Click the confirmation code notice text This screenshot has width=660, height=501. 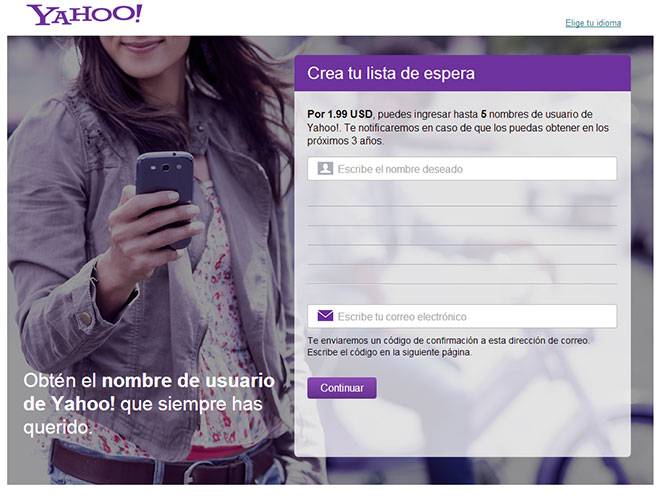[x=448, y=346]
